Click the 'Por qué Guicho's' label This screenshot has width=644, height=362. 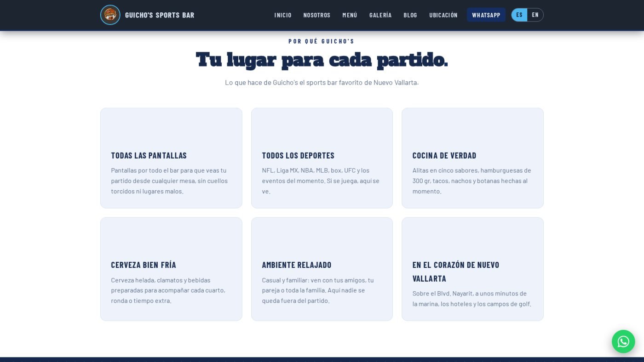click(x=322, y=41)
